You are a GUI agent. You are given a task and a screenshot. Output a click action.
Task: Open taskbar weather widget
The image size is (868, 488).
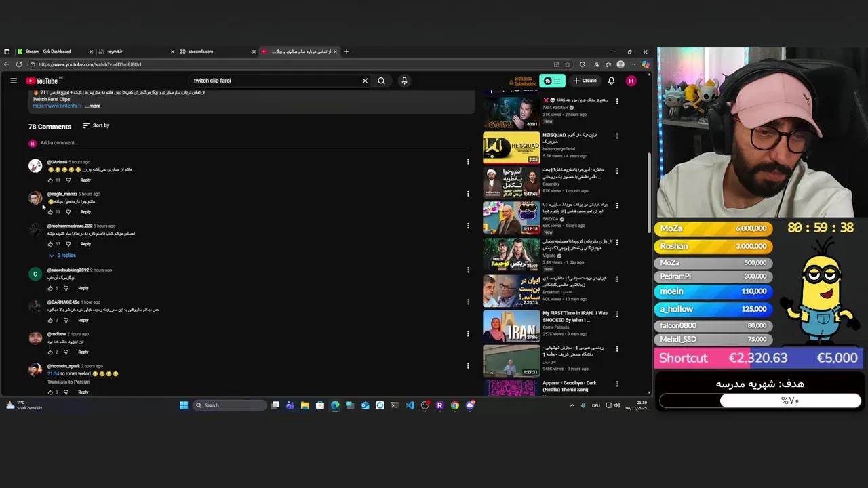coord(24,405)
